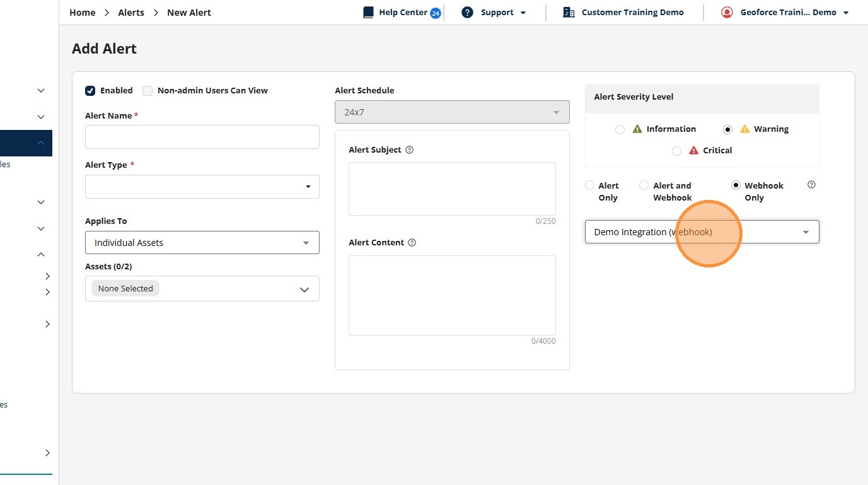Go to Alerts in breadcrumb
Screen dimensions: 868x485
click(x=131, y=13)
